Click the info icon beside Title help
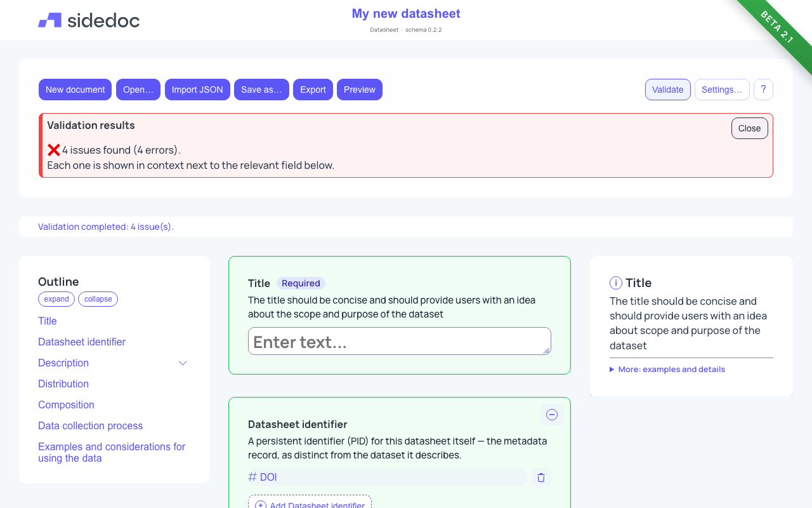812x508 pixels. click(615, 283)
